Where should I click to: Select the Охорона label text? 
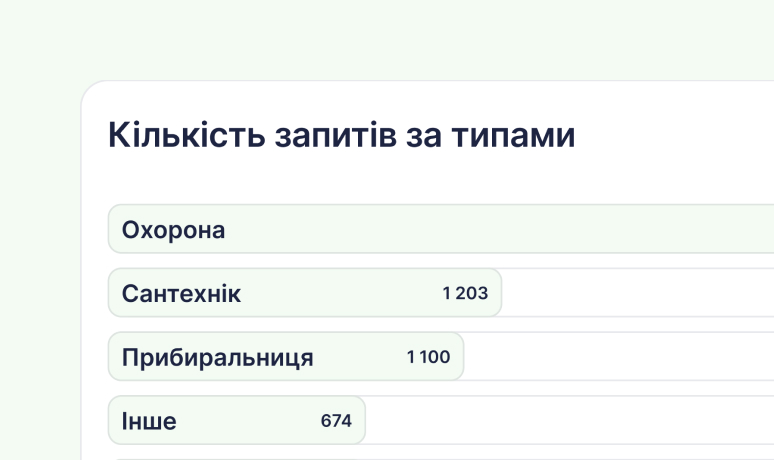(x=173, y=230)
